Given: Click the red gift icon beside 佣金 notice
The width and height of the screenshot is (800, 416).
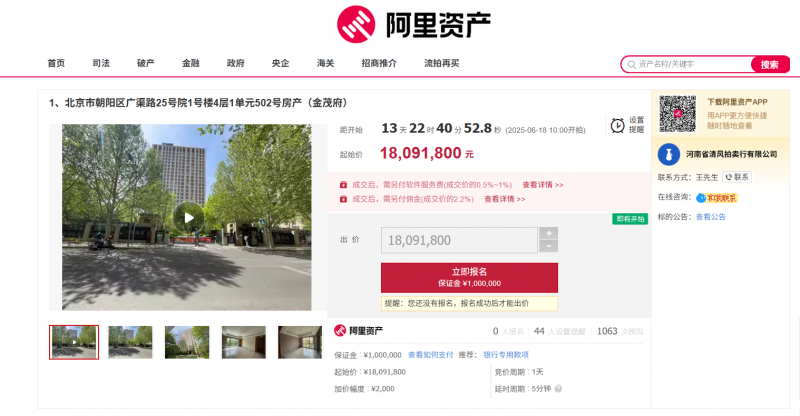Looking at the screenshot, I should [343, 199].
